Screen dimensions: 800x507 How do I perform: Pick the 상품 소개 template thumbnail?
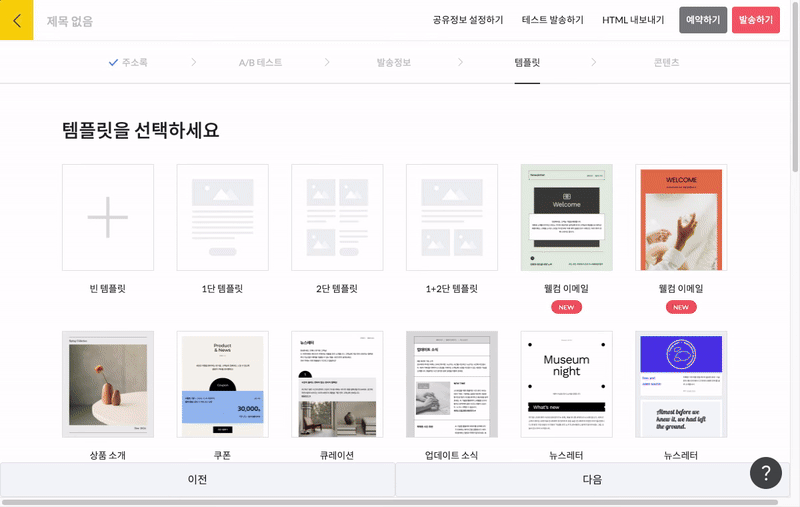(108, 384)
